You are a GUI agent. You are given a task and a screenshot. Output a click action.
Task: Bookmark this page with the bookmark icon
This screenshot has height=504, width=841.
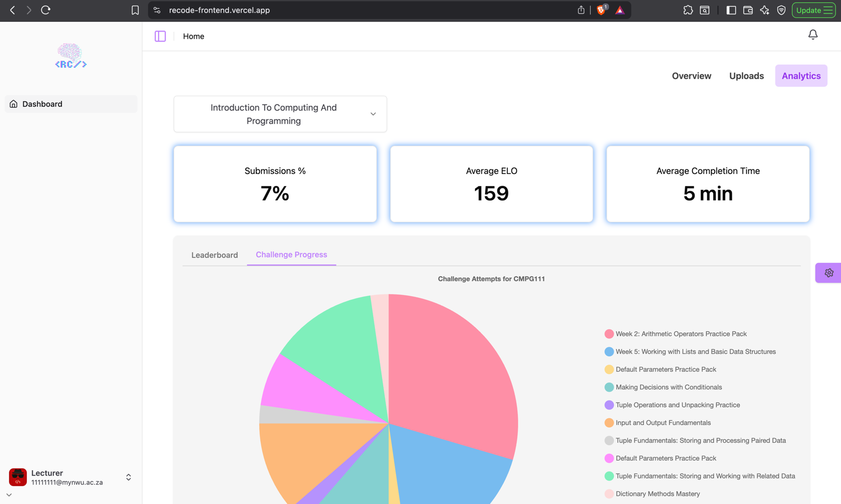[x=135, y=10]
